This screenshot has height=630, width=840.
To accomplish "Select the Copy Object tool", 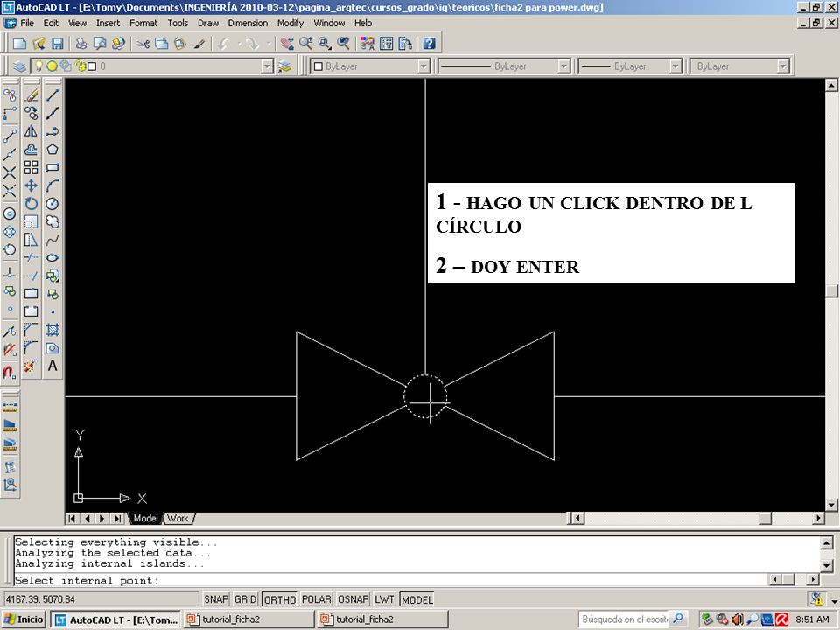I will pos(31,113).
